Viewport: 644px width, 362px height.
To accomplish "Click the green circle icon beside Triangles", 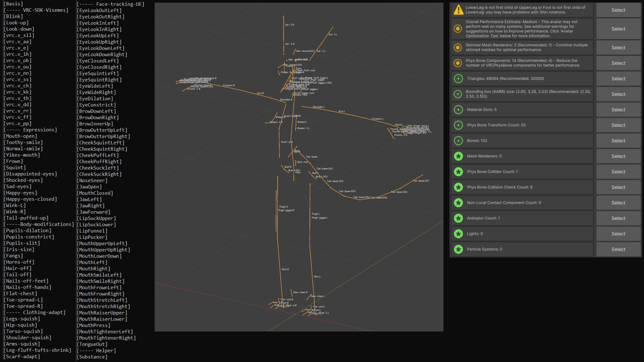I will pos(458,79).
